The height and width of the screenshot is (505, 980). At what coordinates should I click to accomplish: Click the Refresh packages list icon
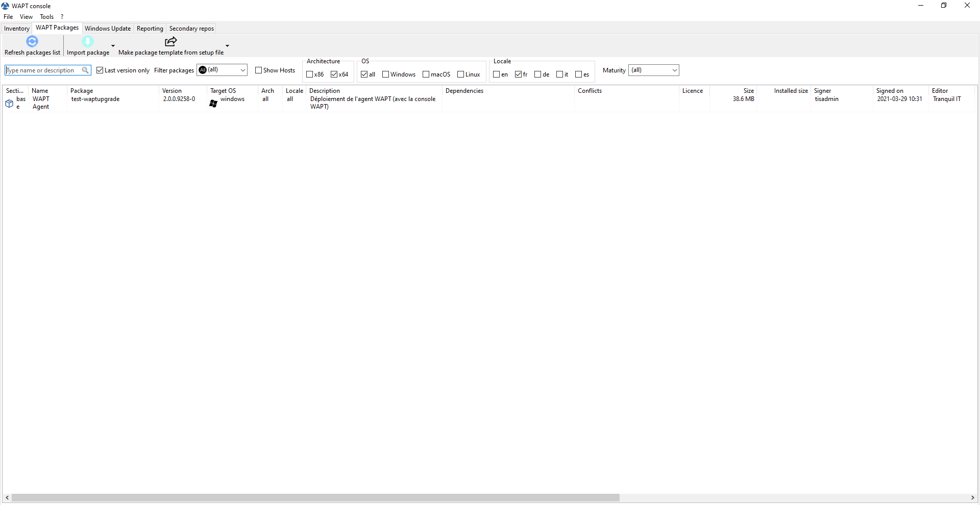(x=32, y=42)
